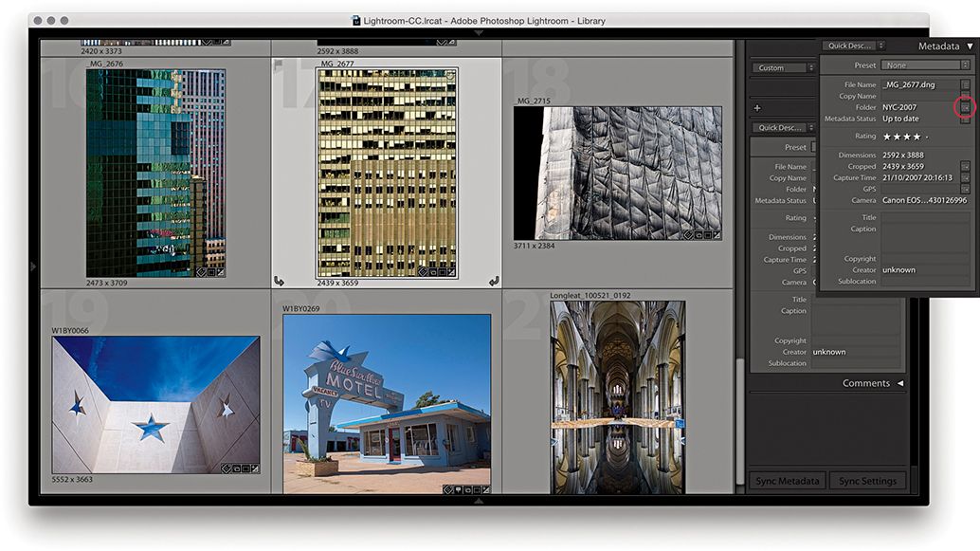This screenshot has width=980, height=551.
Task: Click the Sync Settings button
Action: click(x=867, y=481)
